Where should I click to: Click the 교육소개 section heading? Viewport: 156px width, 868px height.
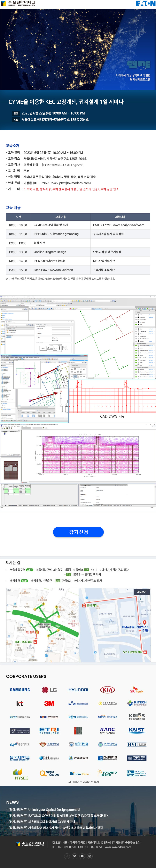pos(13,146)
